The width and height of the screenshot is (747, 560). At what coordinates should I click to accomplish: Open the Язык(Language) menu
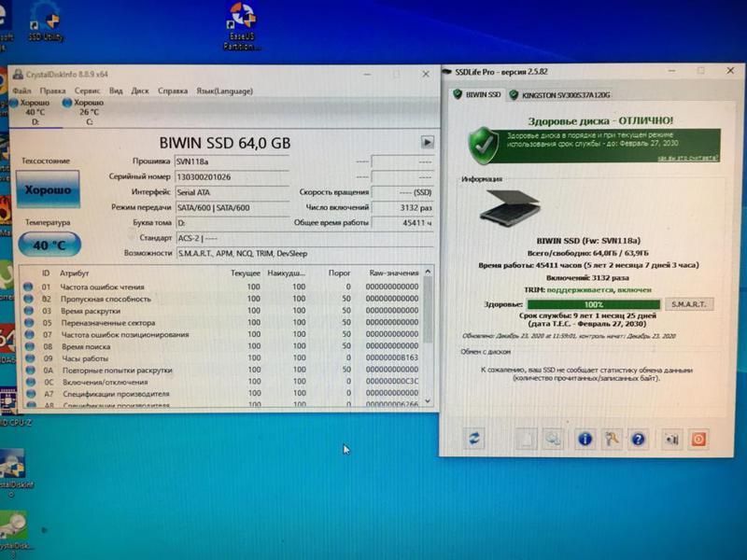click(223, 91)
